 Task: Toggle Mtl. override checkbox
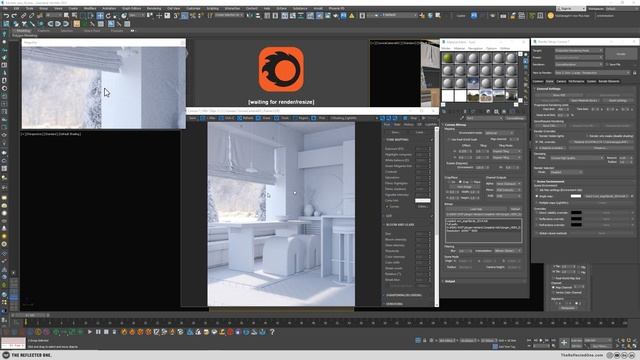coord(537,142)
